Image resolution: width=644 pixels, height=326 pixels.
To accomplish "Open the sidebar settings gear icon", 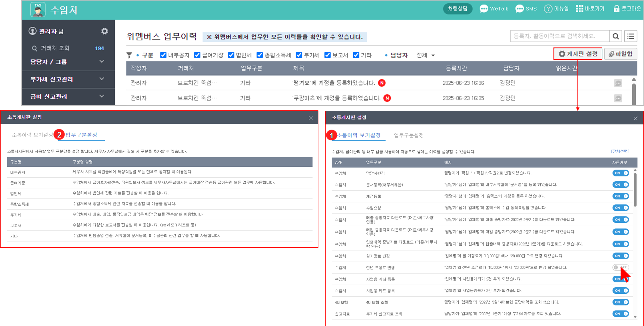I will [x=105, y=31].
